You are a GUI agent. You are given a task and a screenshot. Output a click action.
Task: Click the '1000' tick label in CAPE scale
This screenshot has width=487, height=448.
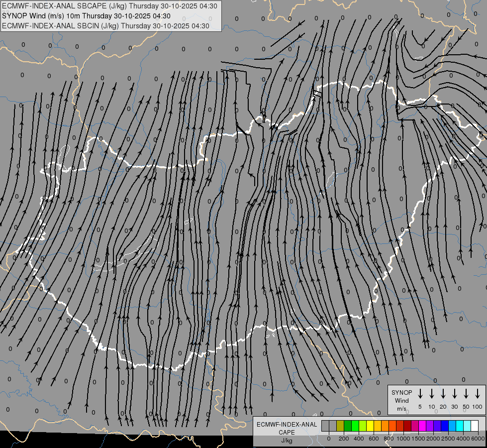pyautogui.click(x=403, y=439)
